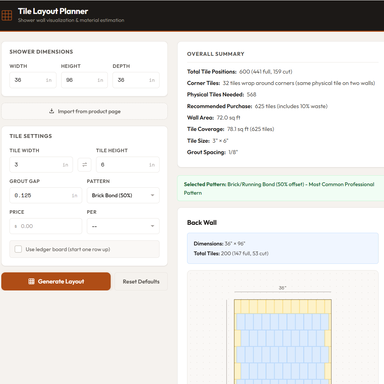Click the Back Wall heading

[x=202, y=223]
